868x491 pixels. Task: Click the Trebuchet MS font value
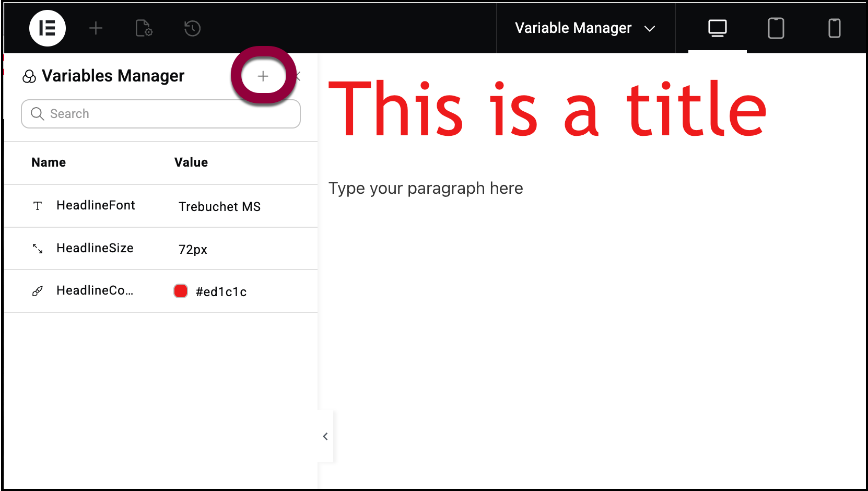click(219, 207)
